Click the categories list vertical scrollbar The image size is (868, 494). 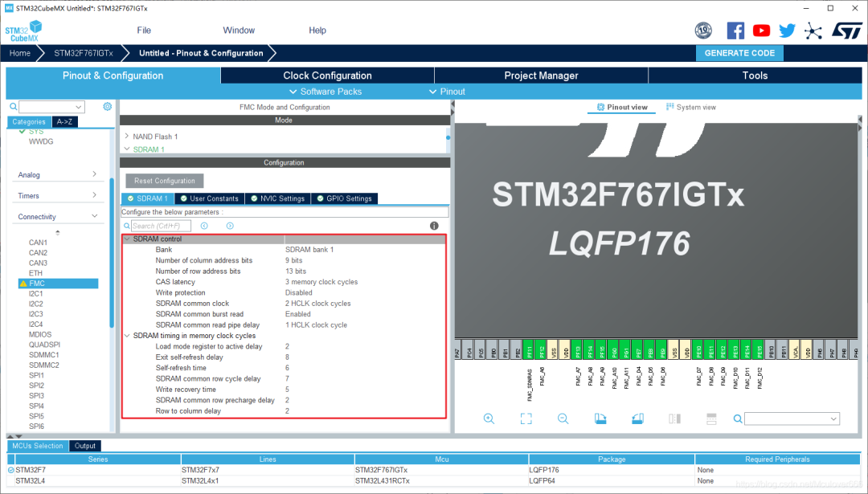(112, 253)
